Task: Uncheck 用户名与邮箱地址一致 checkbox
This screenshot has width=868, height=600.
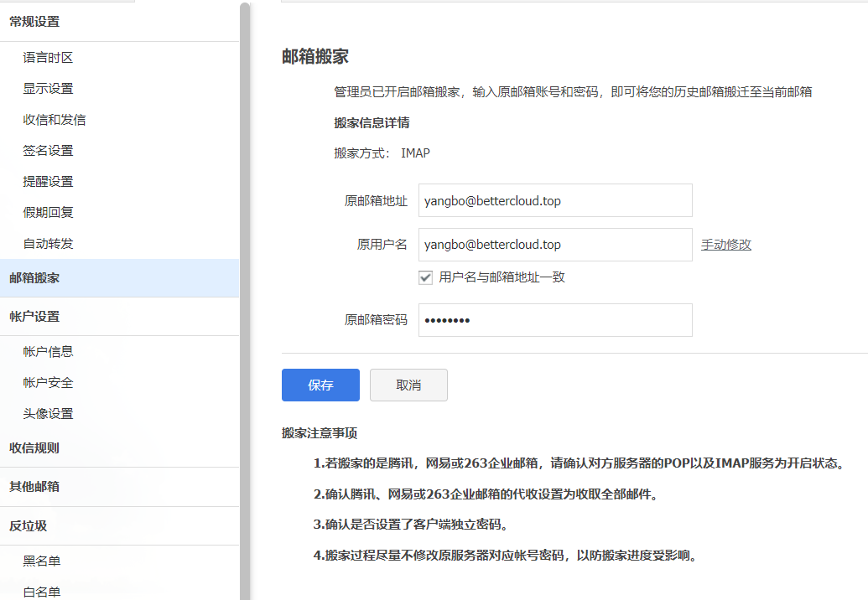Action: [x=426, y=277]
